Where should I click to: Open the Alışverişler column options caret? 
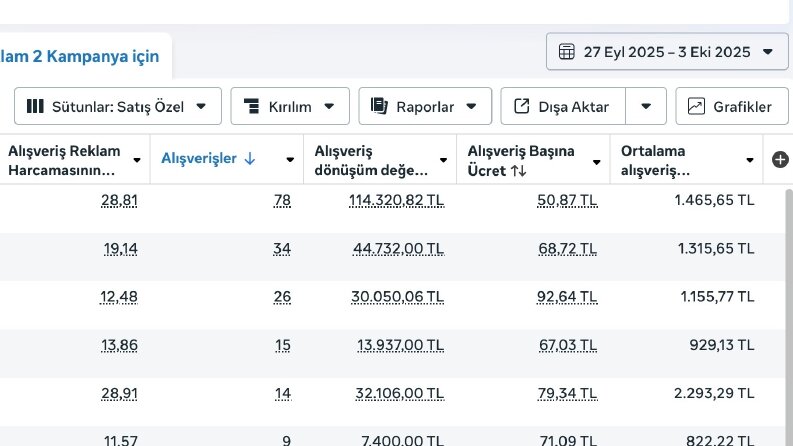tap(290, 160)
